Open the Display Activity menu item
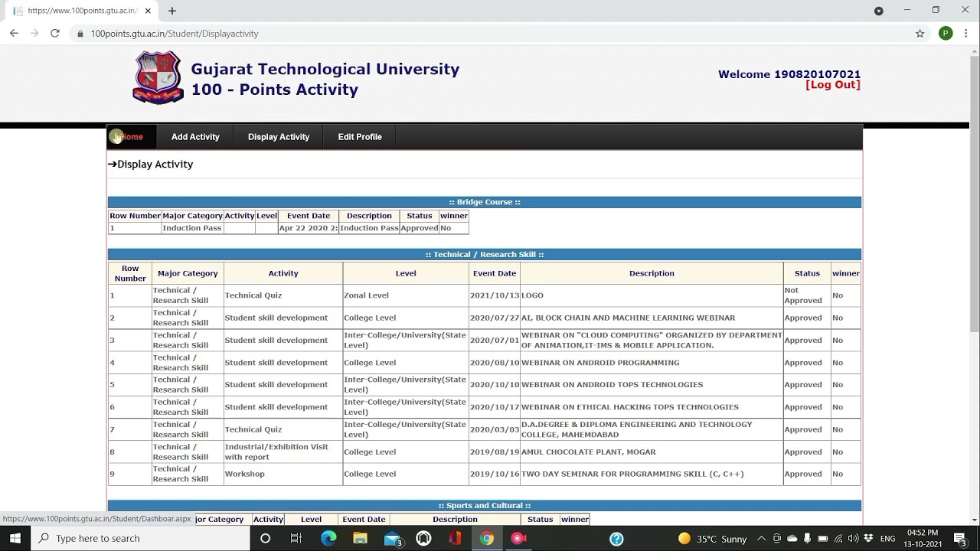 click(279, 137)
